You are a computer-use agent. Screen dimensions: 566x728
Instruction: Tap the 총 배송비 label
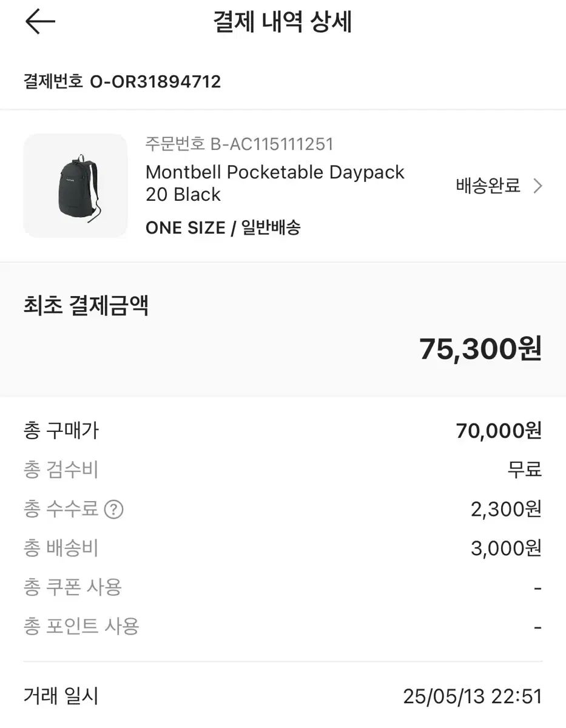point(61,548)
